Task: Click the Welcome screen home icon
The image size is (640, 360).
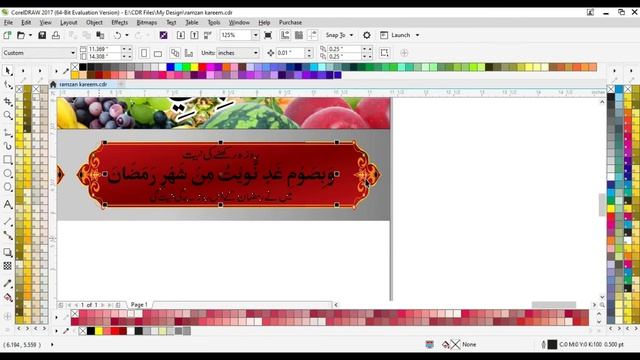Action: (x=53, y=84)
